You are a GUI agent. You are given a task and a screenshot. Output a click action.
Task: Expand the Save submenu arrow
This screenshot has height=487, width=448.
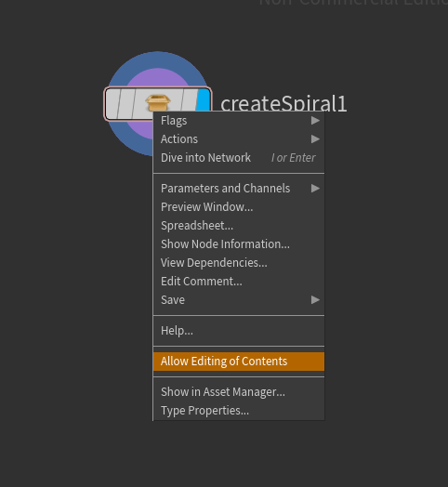click(315, 299)
